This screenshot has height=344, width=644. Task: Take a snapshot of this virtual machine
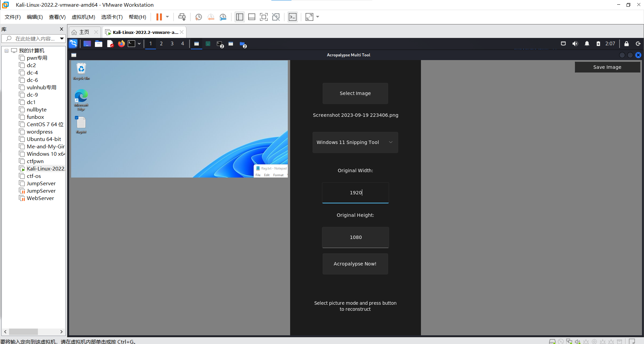(x=199, y=17)
